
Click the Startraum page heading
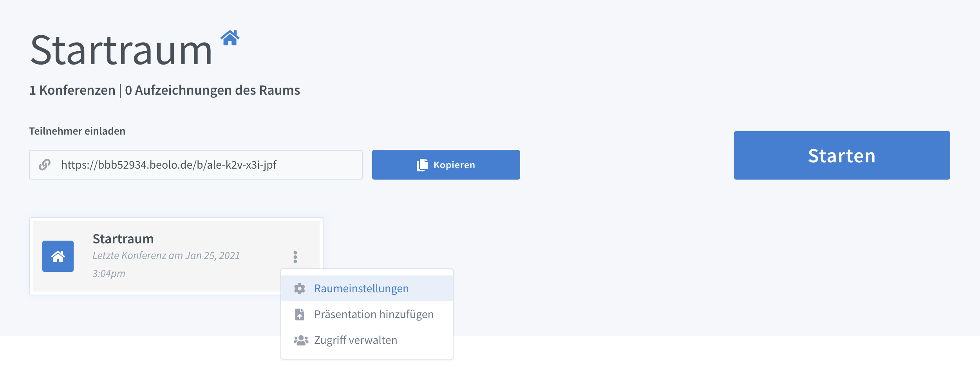click(x=121, y=50)
